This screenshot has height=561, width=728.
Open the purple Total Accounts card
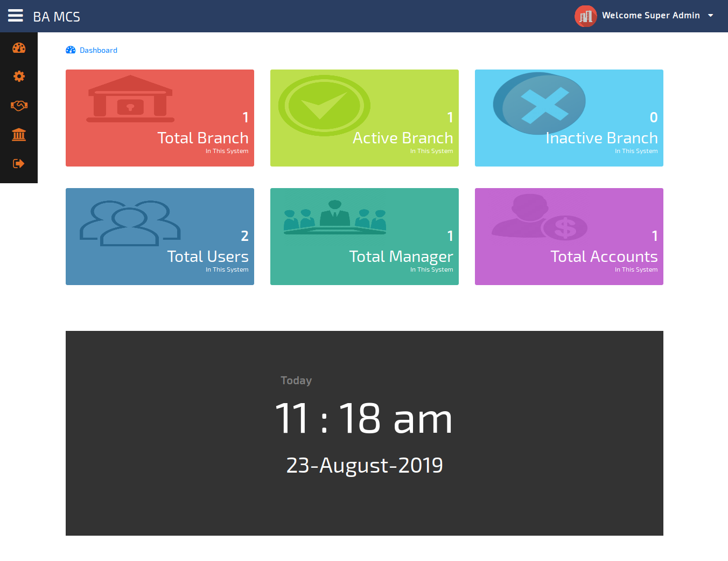point(569,237)
